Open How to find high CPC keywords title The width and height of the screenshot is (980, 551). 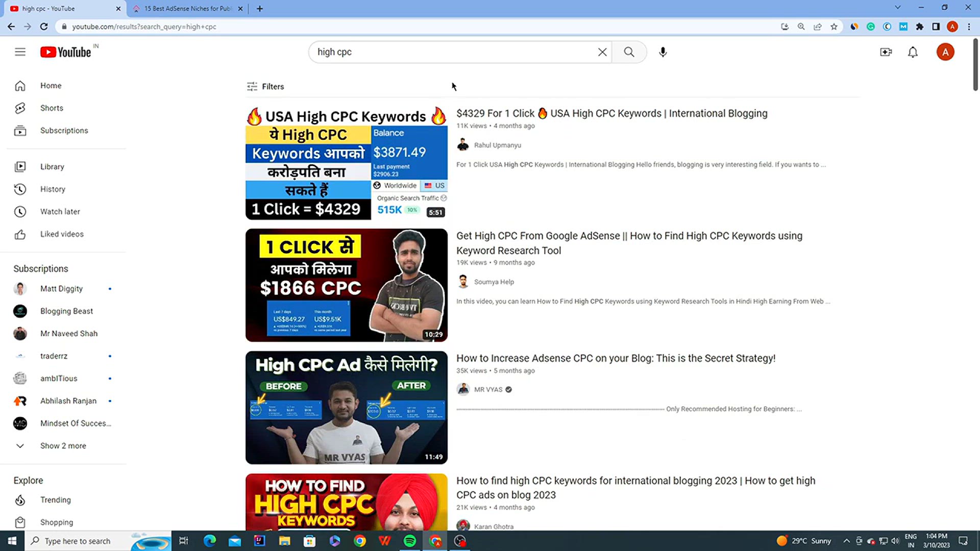pyautogui.click(x=636, y=488)
